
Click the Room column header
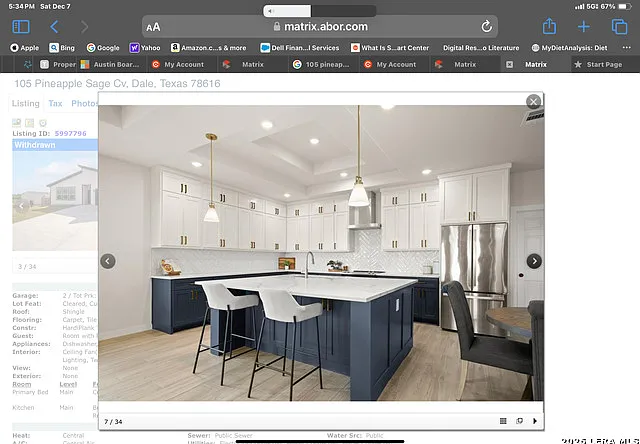click(22, 384)
